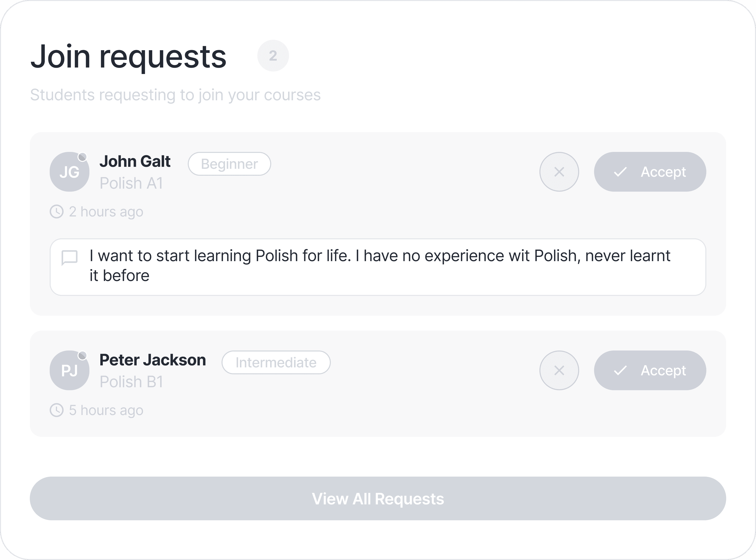Screen dimensions: 756x560
Task: Accept John Galt's join request
Action: tap(650, 172)
